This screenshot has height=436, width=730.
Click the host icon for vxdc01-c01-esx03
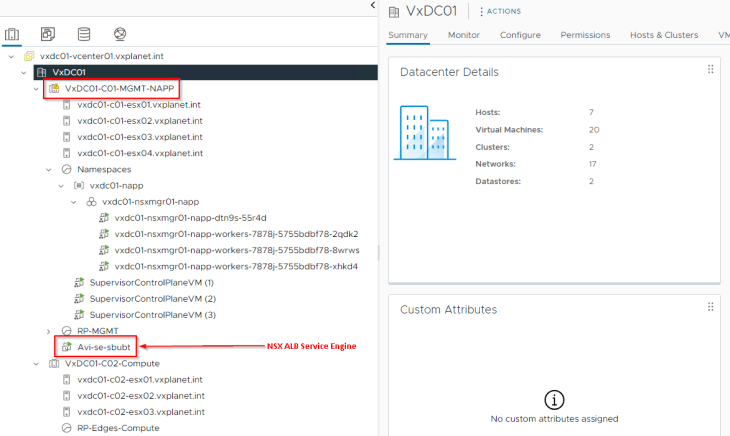click(x=67, y=137)
